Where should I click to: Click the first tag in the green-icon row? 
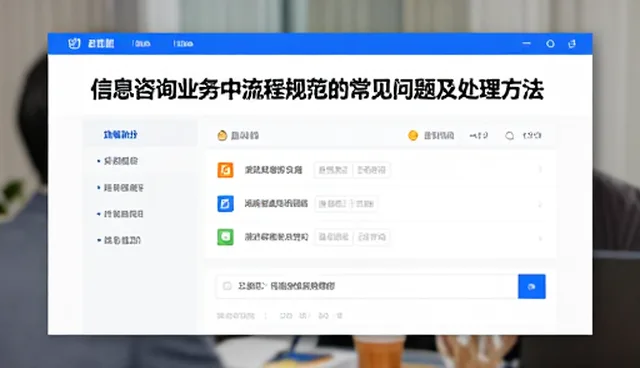tap(333, 237)
